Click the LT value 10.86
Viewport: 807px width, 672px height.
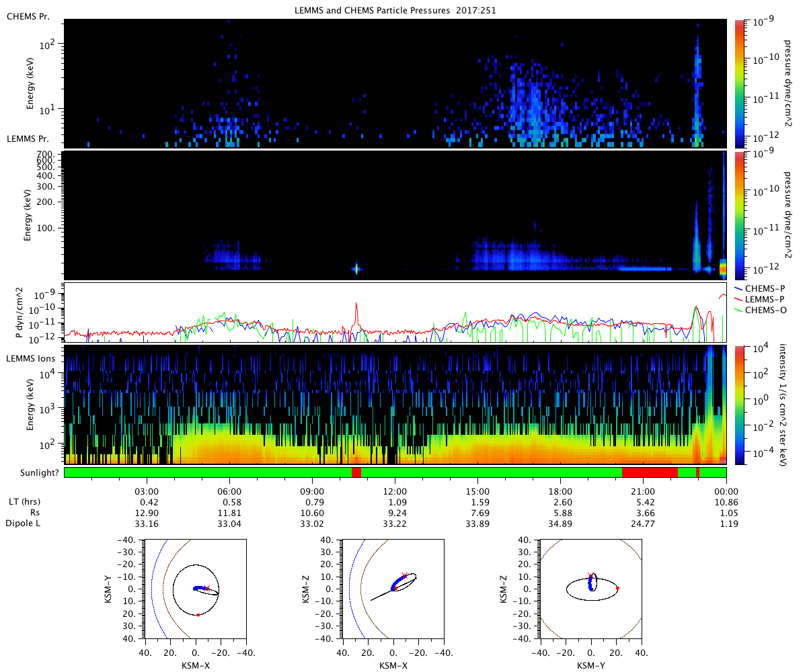pyautogui.click(x=726, y=503)
